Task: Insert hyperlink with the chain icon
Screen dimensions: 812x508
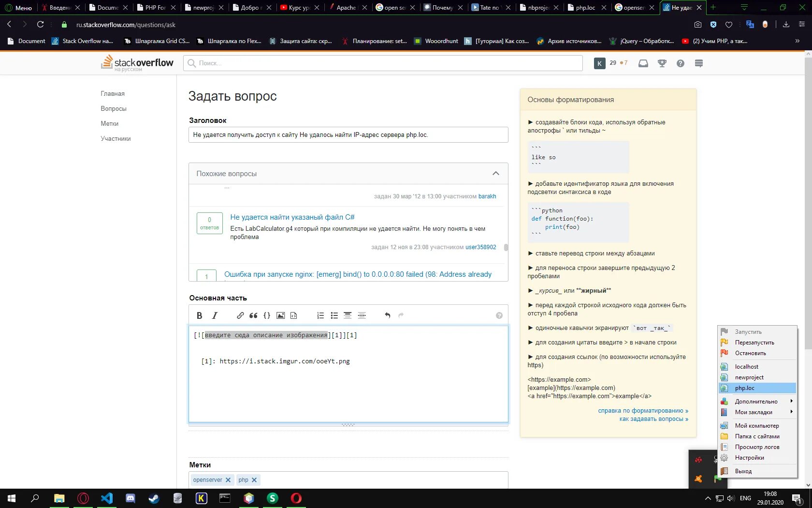Action: coord(240,315)
